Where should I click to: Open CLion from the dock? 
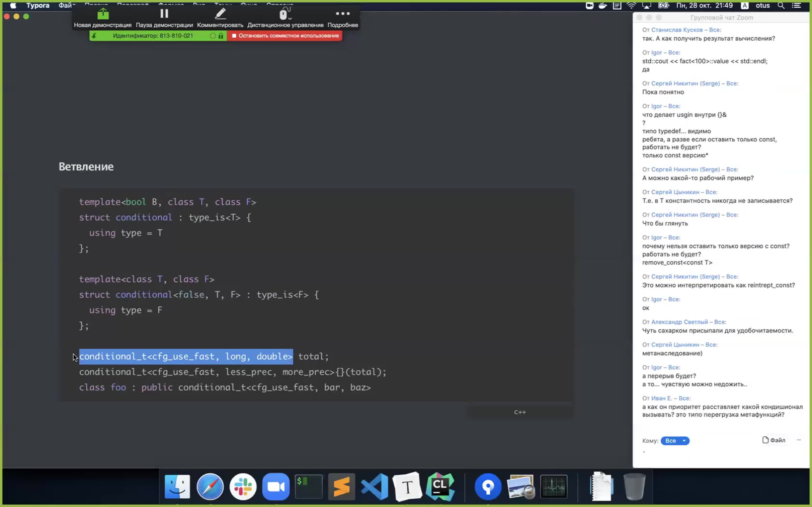440,487
